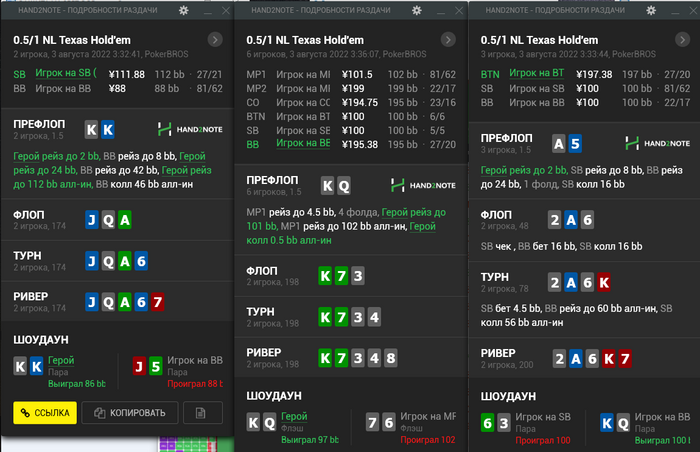Screen dimensions: 700x452
Task: Open player link 'Игрок на SB' in left window
Action: (66, 73)
